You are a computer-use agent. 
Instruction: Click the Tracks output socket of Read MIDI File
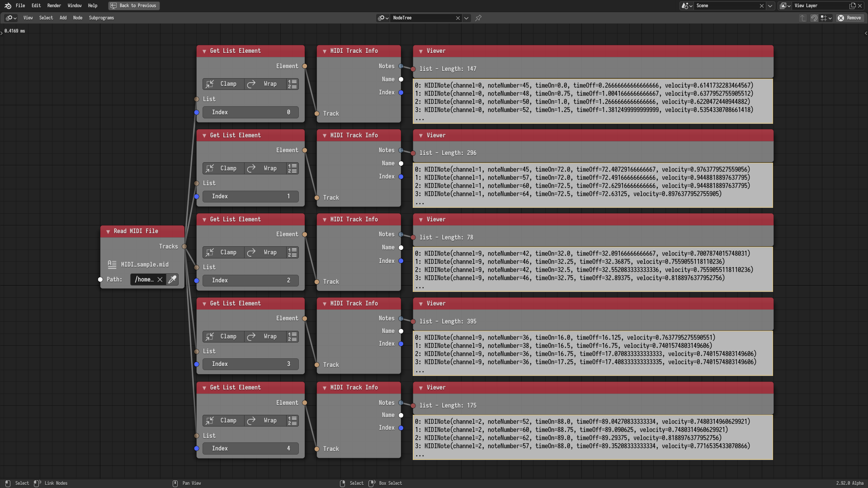184,247
